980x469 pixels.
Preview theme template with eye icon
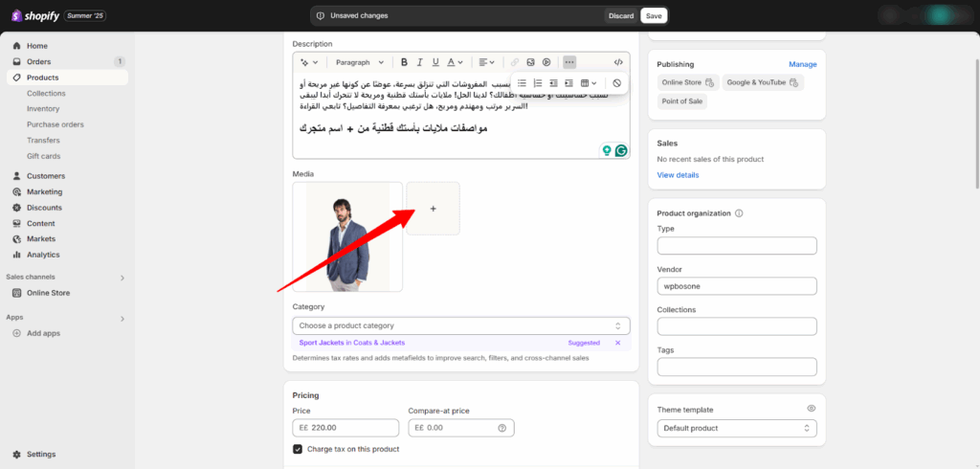tap(811, 409)
